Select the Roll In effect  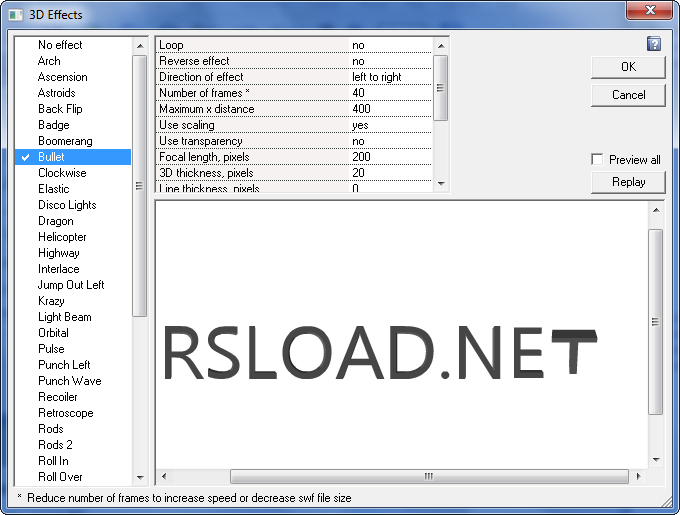[73, 461]
